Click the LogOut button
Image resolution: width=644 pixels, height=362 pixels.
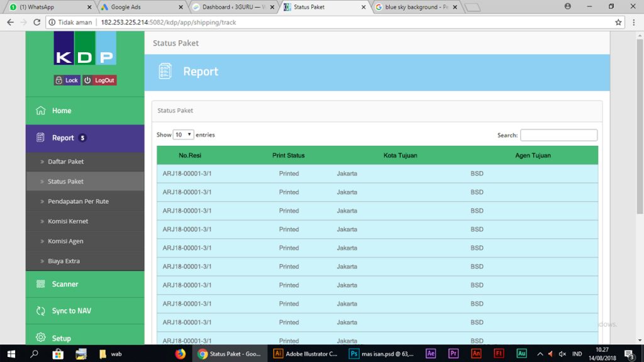click(99, 80)
